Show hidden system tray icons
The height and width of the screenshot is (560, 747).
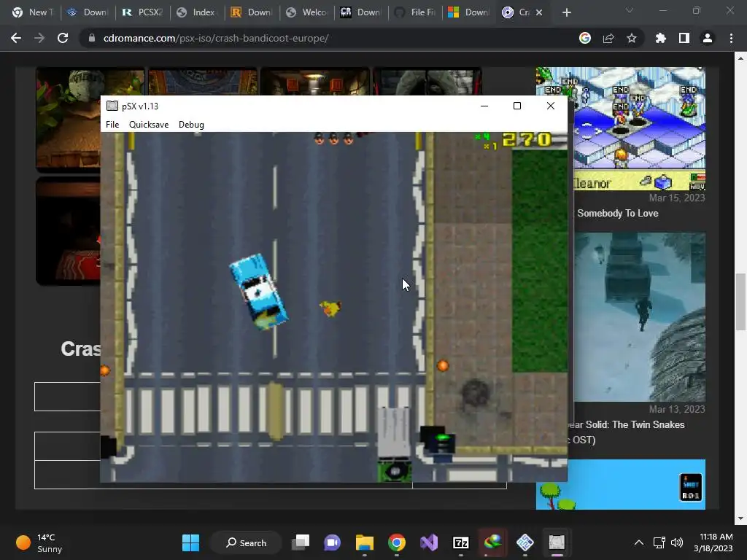pos(639,542)
